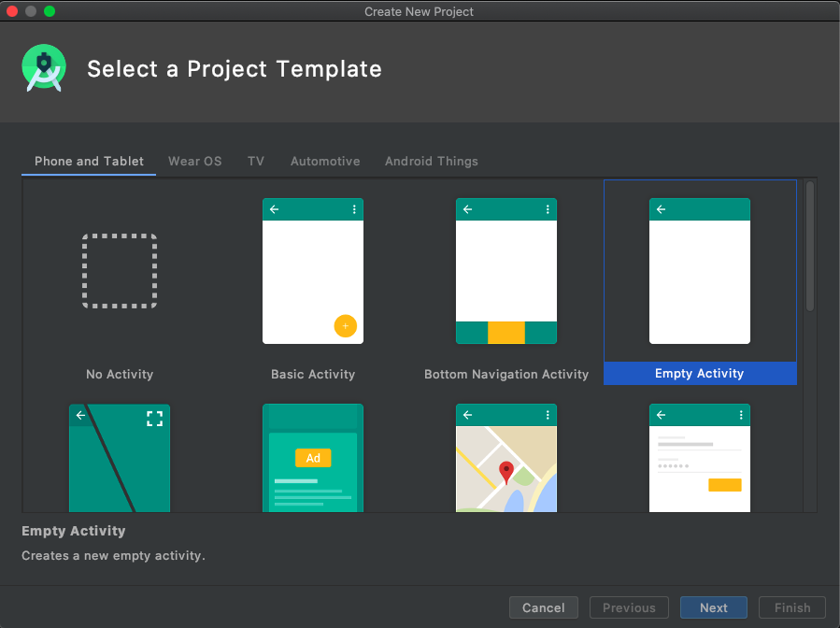This screenshot has width=840, height=628.
Task: Choose the Login Activity template
Action: tap(700, 458)
